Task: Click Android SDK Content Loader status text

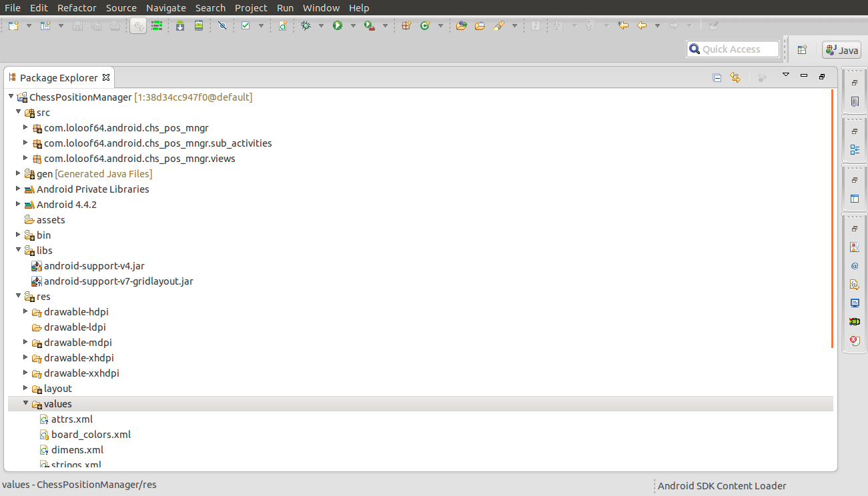Action: click(x=722, y=486)
